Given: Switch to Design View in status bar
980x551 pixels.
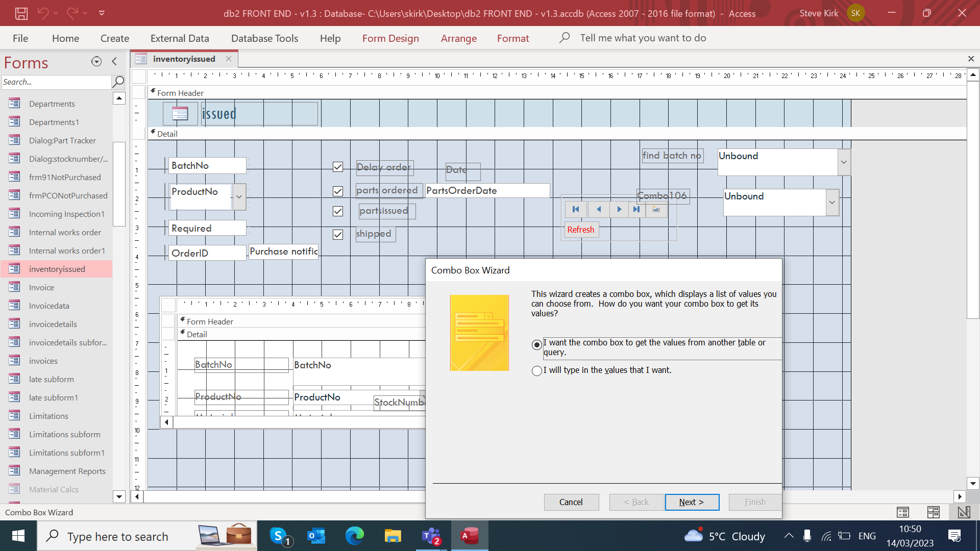Looking at the screenshot, I should 964,512.
